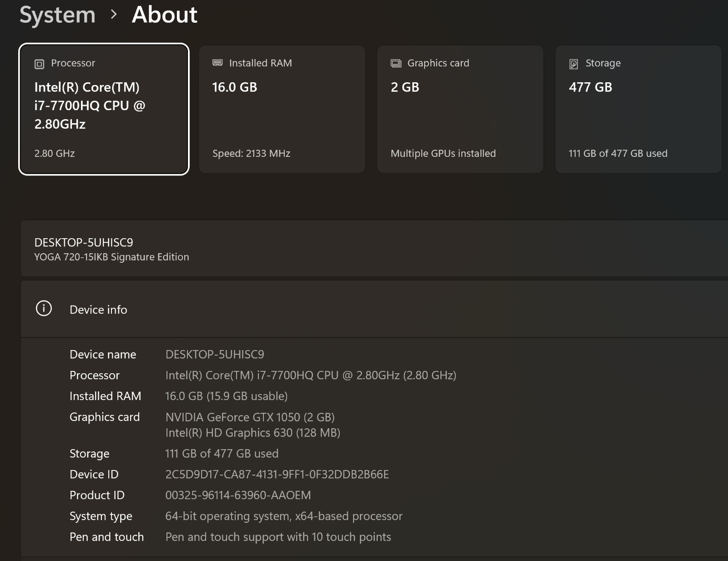Click '2.80 GHz' text in Processor card
Screen dimensions: 728x561
pos(55,153)
